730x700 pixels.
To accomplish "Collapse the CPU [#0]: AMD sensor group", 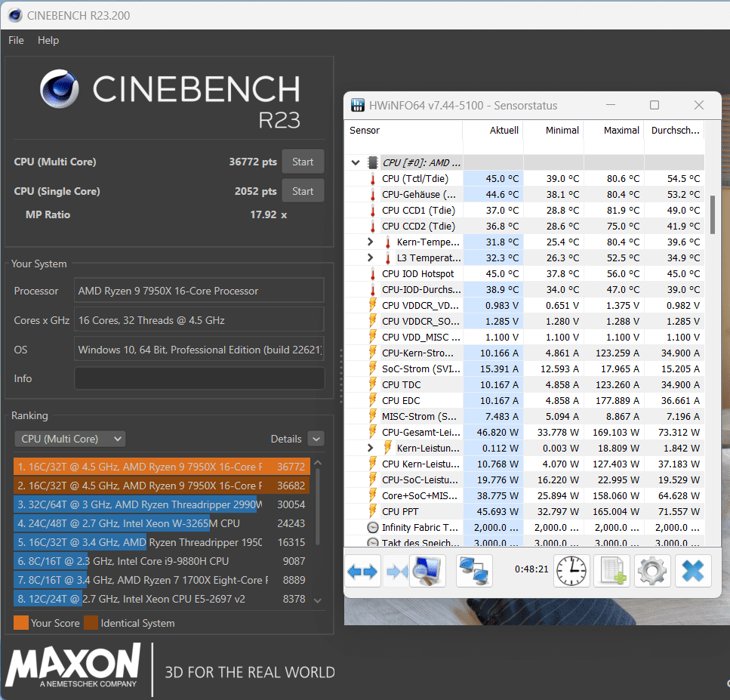I will tap(356, 162).
